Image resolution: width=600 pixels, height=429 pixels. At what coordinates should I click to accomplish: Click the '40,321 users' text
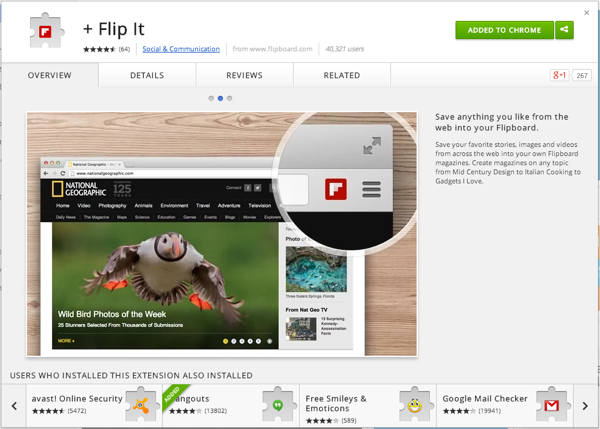click(x=344, y=49)
